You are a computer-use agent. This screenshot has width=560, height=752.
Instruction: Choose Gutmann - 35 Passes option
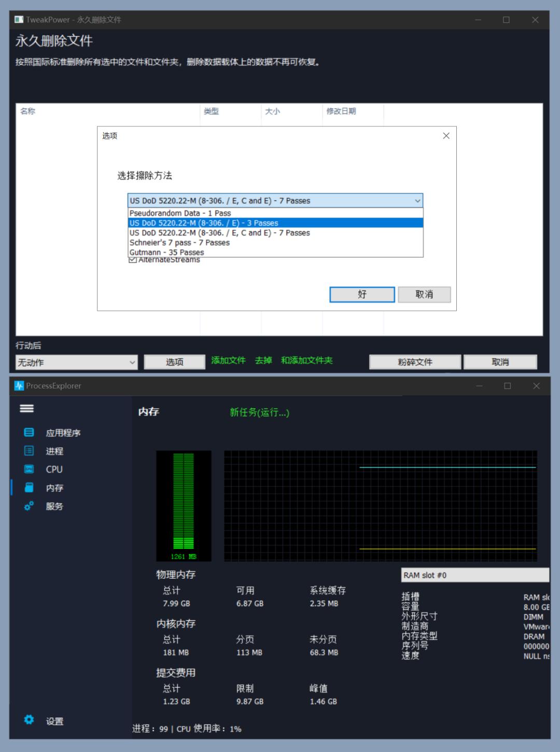click(167, 253)
